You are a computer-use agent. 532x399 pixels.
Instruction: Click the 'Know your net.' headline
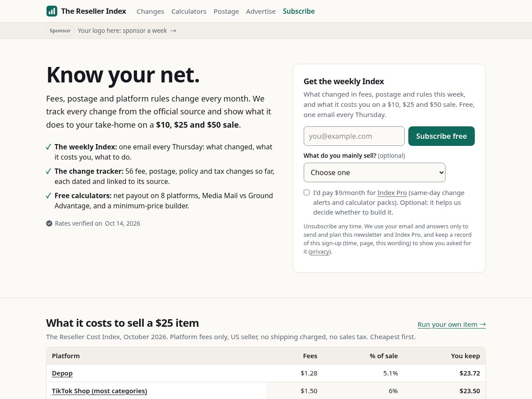click(x=123, y=74)
